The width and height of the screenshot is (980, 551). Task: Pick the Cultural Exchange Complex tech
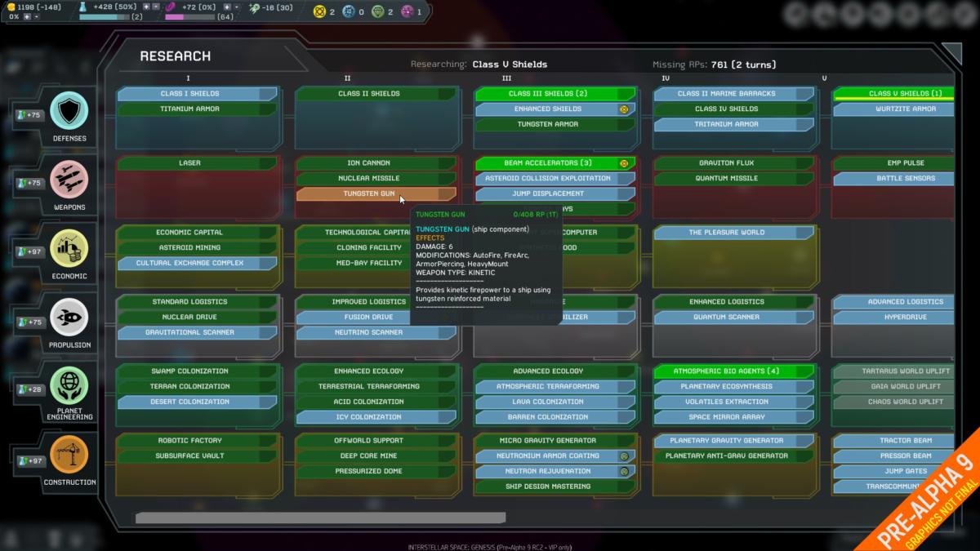(x=197, y=264)
